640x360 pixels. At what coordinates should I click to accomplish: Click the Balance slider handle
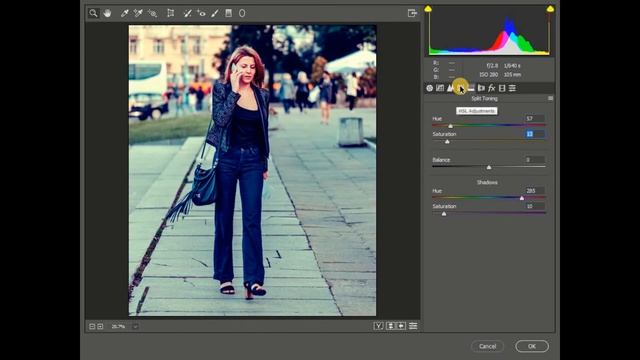pos(489,167)
